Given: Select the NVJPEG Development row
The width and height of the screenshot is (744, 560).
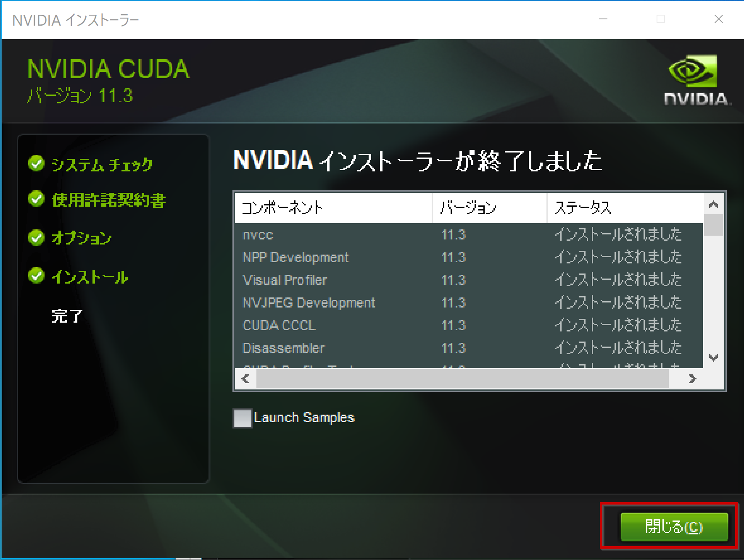Looking at the screenshot, I should (x=469, y=302).
